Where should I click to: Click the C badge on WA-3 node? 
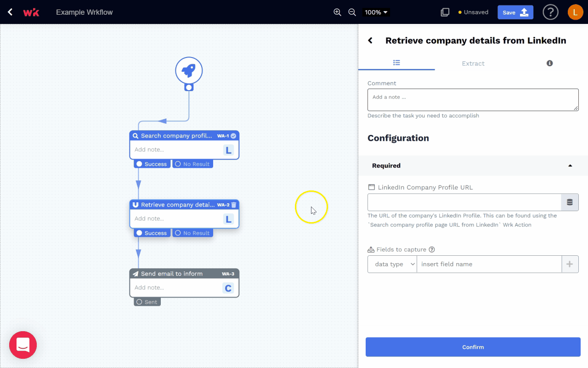[x=228, y=288]
